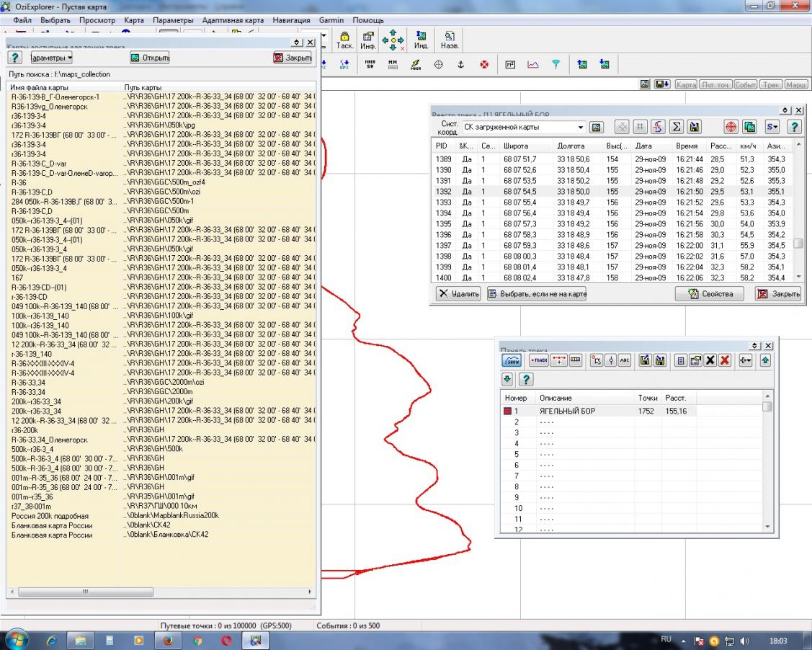Toggle the SHOW track display button
Viewport: 812px width, 650px height.
[x=512, y=361]
